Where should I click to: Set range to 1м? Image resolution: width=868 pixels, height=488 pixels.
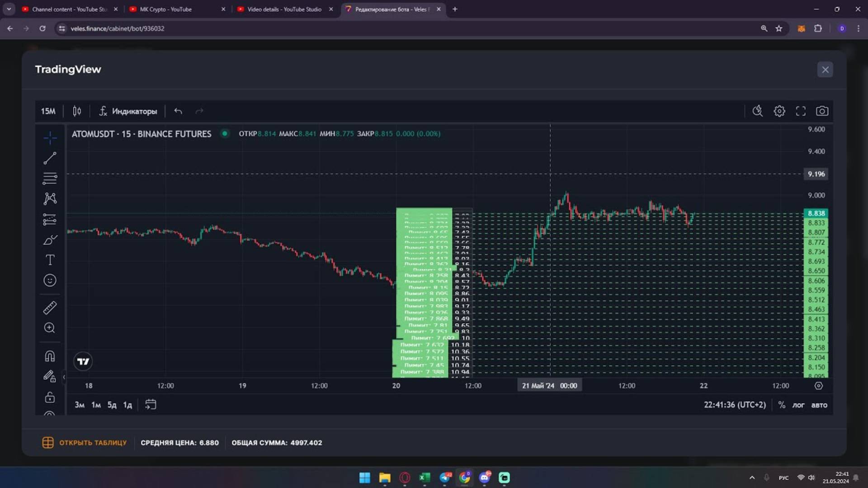96,405
